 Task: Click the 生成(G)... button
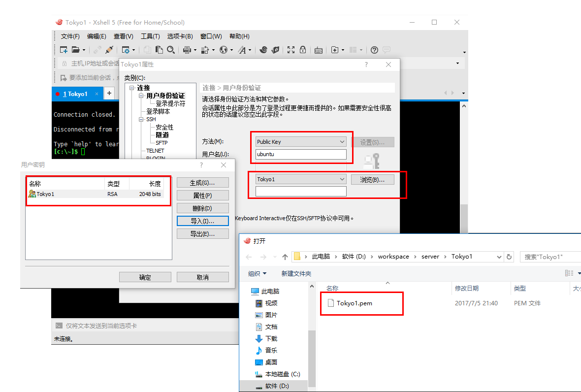(x=203, y=183)
